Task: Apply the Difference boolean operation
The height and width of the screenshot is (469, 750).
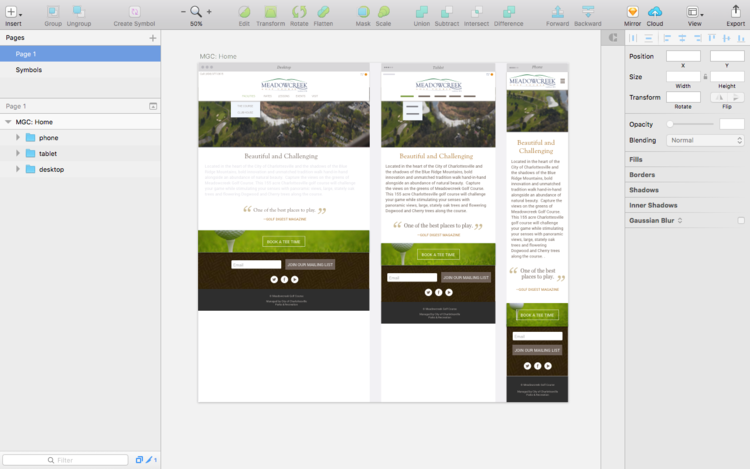Action: tap(508, 15)
